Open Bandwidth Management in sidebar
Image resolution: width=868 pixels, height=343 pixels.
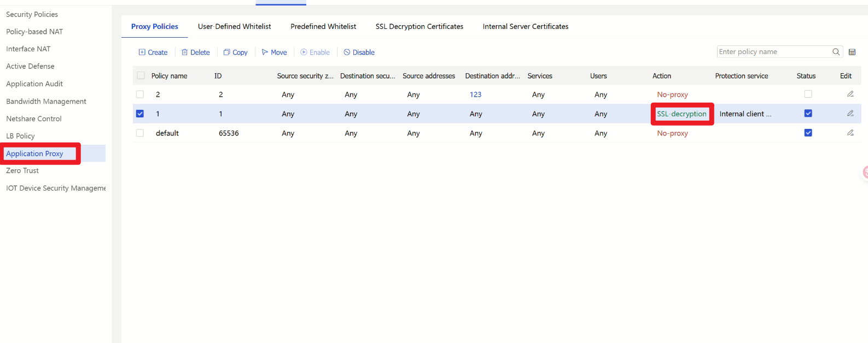coord(46,101)
